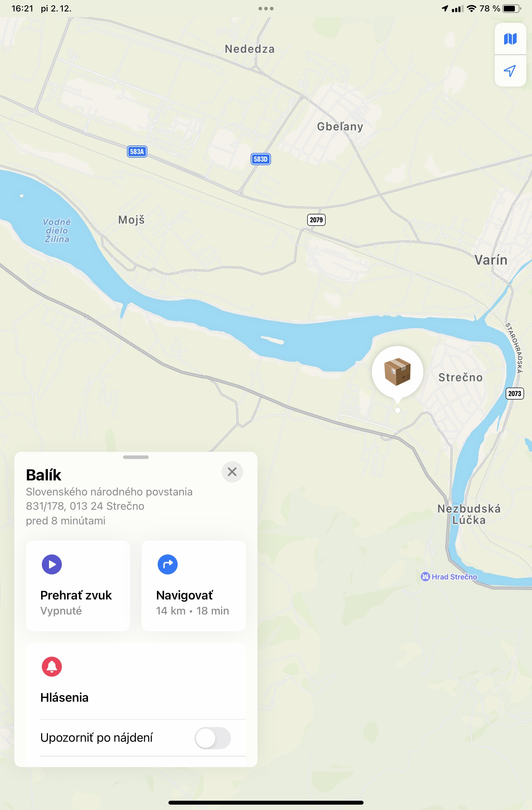
Task: Tap the blue navigate arrow icon
Action: coord(168,564)
